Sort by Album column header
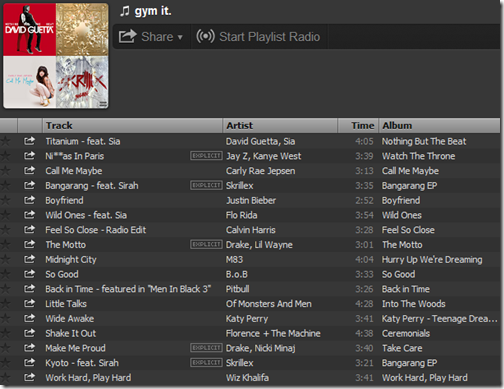The image size is (504, 389). click(439, 126)
